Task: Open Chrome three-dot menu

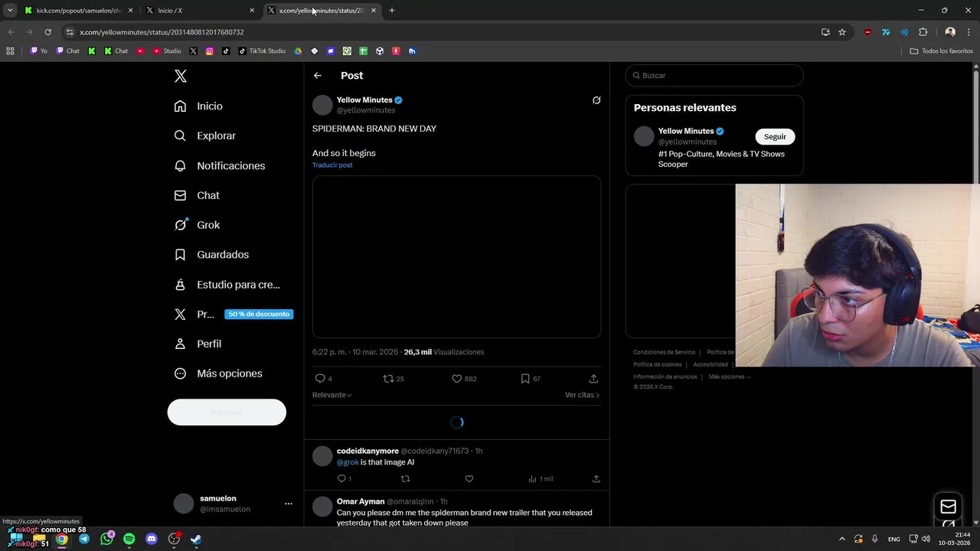Action: point(969,32)
